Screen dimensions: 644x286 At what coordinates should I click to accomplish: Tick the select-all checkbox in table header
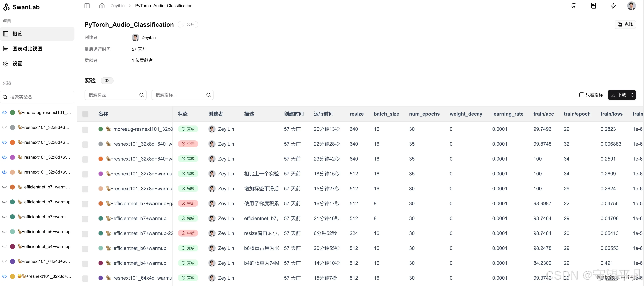point(85,114)
